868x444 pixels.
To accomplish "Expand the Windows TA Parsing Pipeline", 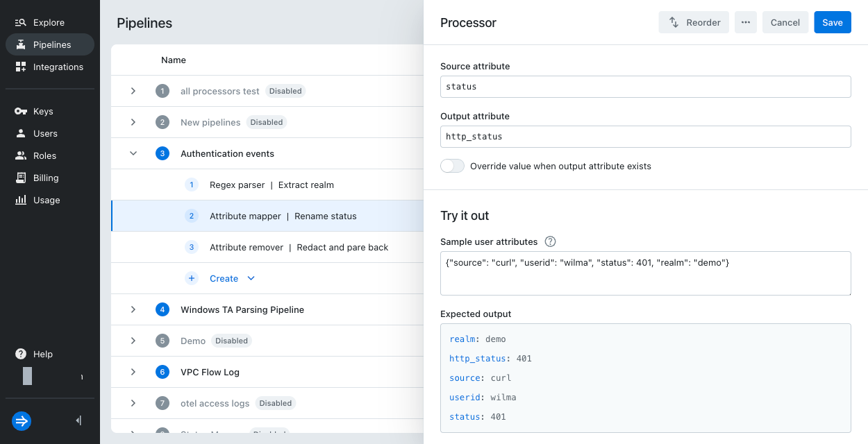I will tap(133, 309).
